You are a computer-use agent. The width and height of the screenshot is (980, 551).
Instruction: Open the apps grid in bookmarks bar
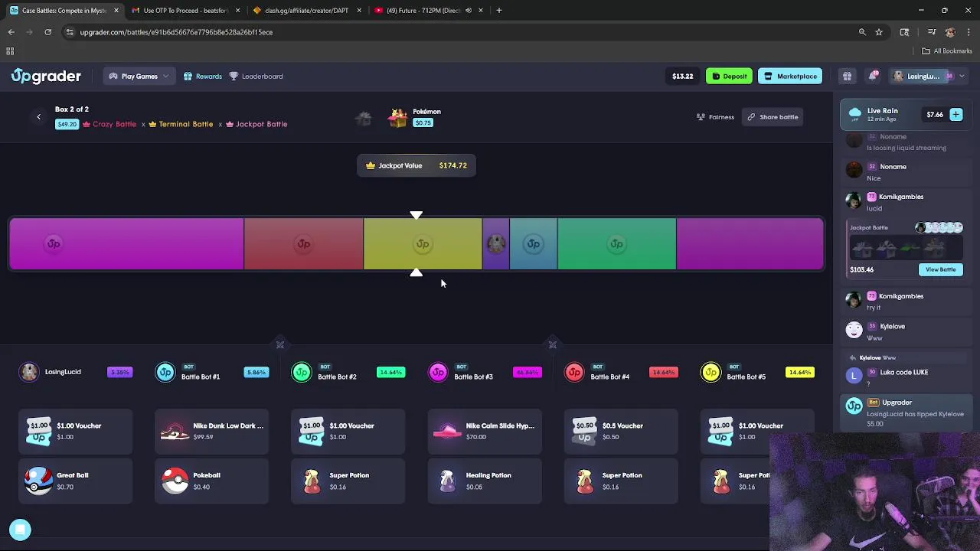[10, 51]
